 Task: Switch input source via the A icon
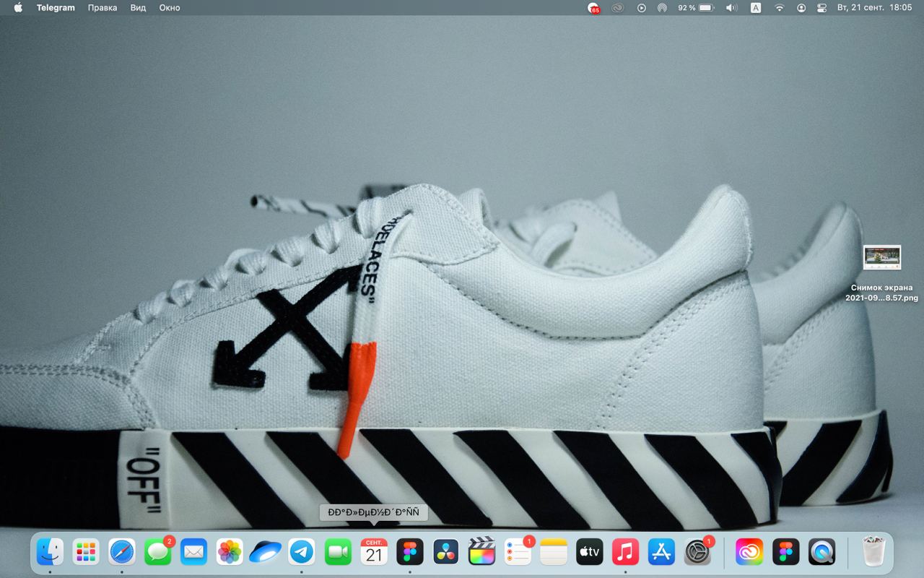pos(756,7)
